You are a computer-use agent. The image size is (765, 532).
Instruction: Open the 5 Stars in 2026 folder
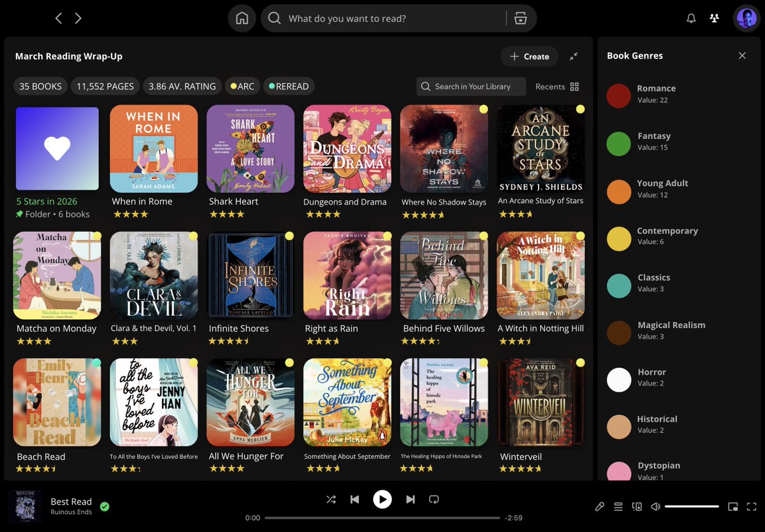click(x=57, y=148)
